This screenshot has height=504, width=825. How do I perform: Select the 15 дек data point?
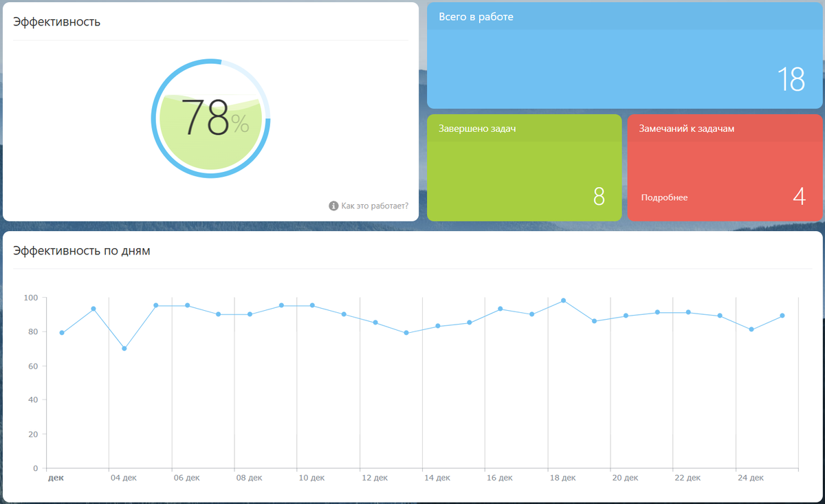(470, 322)
